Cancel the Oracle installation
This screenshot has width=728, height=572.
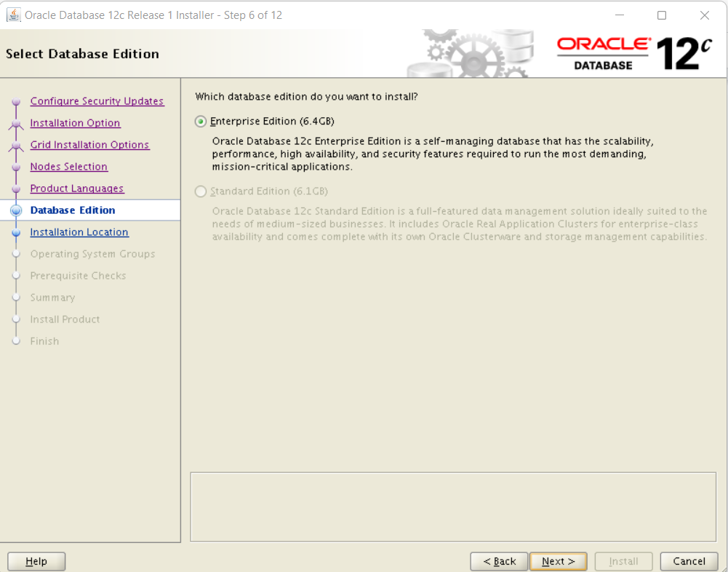coord(689,561)
